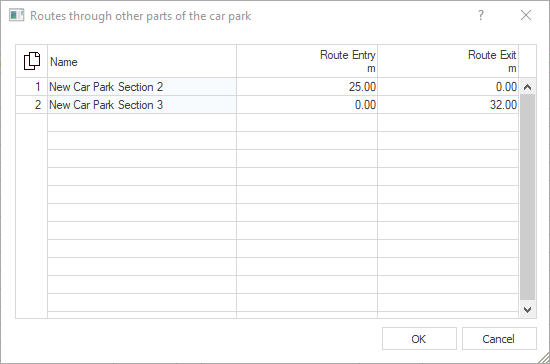Select the New Car Park Section 3 cell
Image resolution: width=550 pixels, height=364 pixels.
tap(142, 105)
